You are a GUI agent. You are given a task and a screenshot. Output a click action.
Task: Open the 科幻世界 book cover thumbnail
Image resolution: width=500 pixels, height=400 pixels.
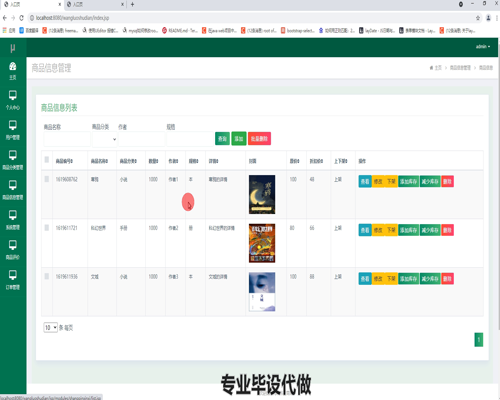pyautogui.click(x=262, y=243)
